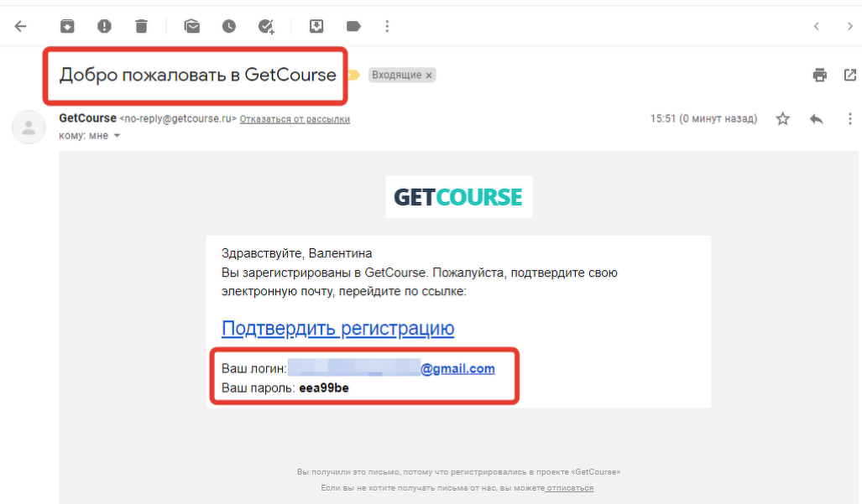The width and height of the screenshot is (862, 504).
Task: Open toolbar more options menu
Action: [387, 26]
